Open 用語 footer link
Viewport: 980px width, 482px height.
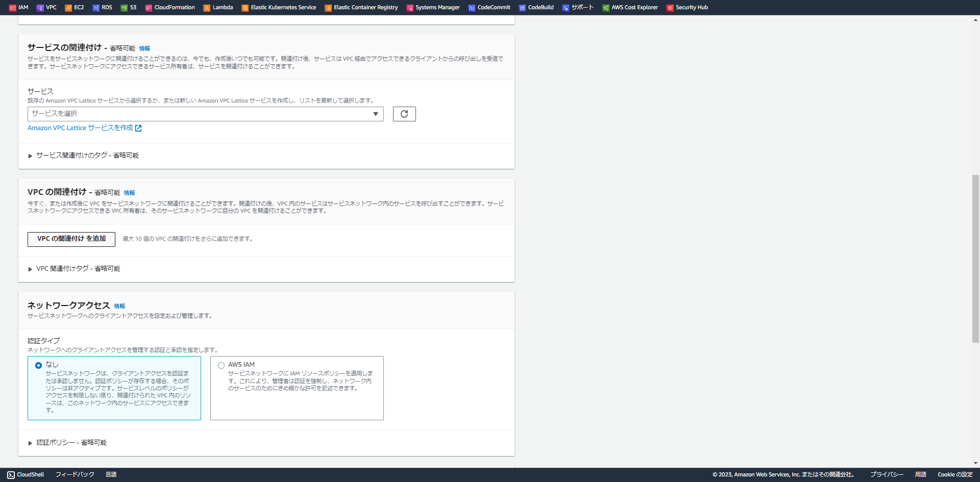click(921, 475)
